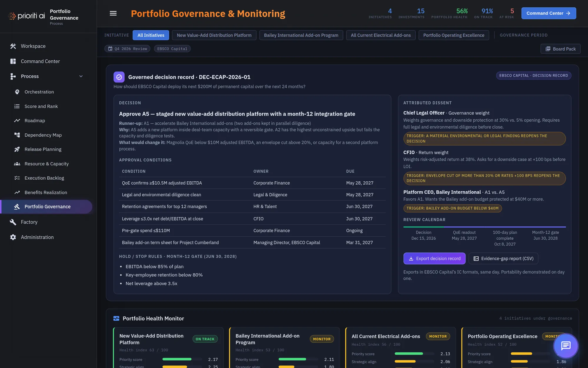This screenshot has height=368, width=588.
Task: Select the All Initiatives filter
Action: pos(151,35)
